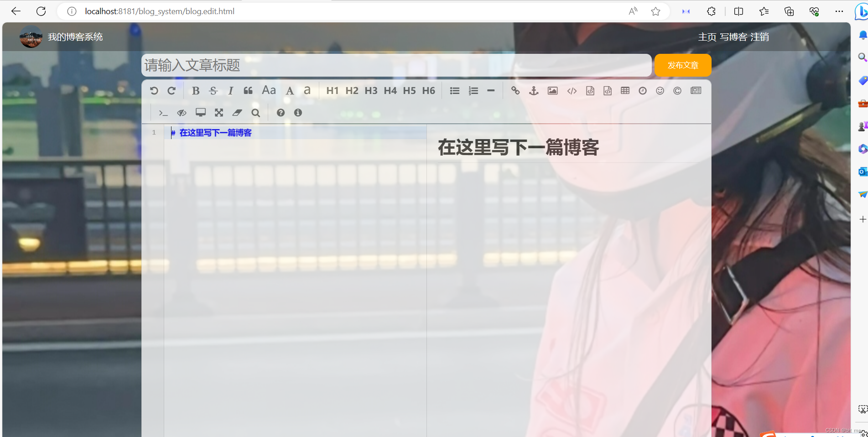Jump to line with terminal icon
This screenshot has height=437, width=868.
(163, 113)
